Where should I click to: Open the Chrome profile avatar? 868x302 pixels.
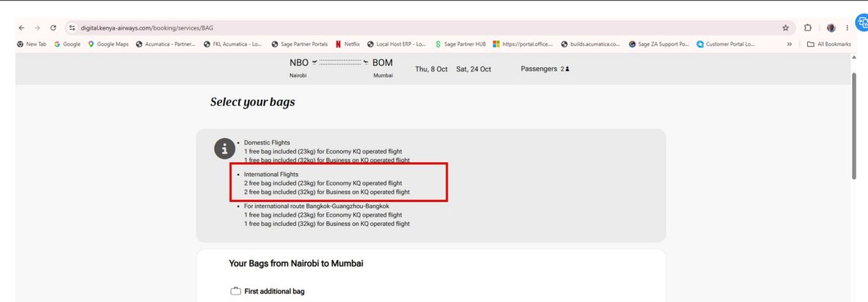tap(831, 28)
